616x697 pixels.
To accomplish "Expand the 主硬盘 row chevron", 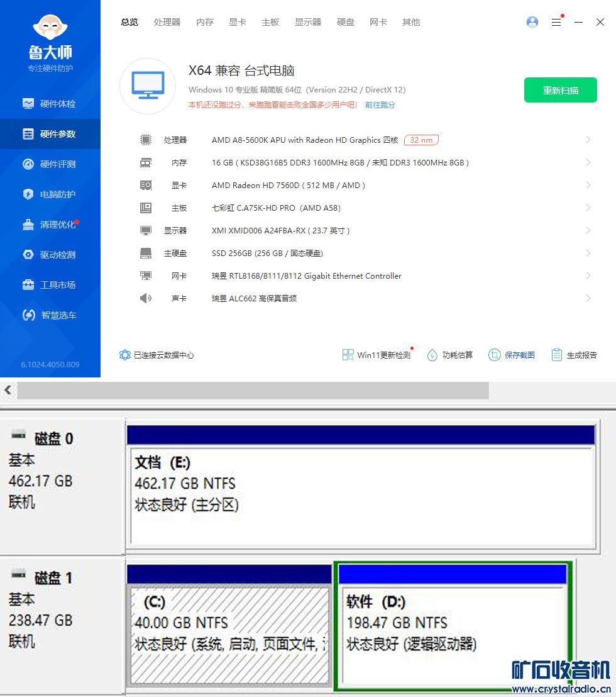I will (x=588, y=253).
